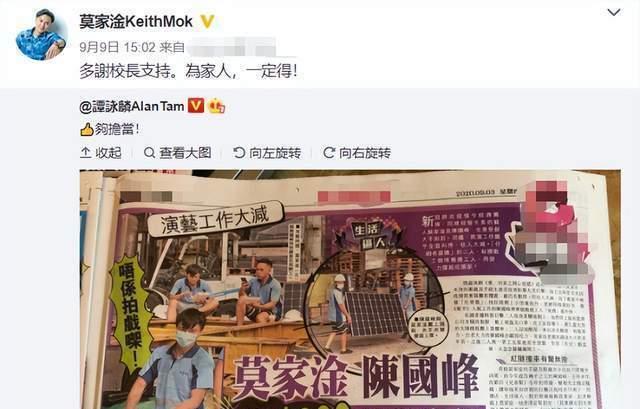Screen dimensions: 640x409
Task: Open @譚詠麟AlanTam profile mention
Action: click(132, 107)
